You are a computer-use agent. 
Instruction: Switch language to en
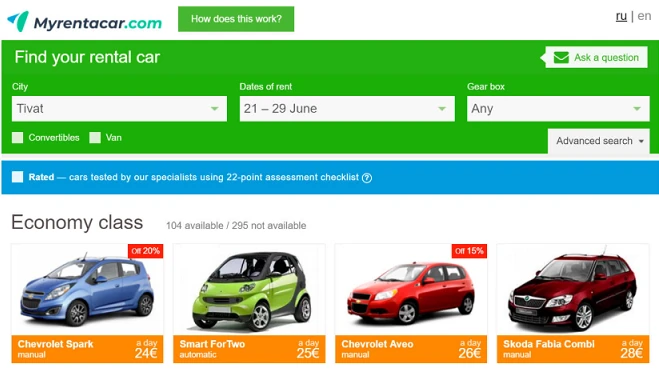pyautogui.click(x=644, y=16)
